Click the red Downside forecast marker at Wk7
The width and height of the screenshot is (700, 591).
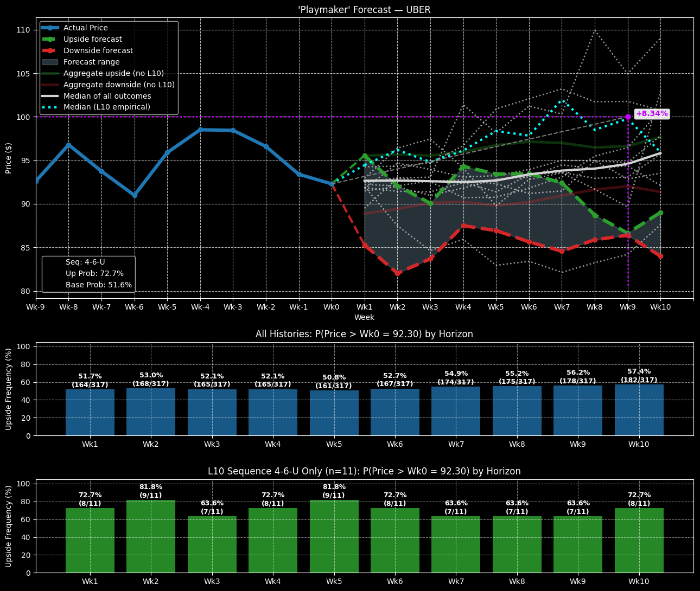[562, 251]
